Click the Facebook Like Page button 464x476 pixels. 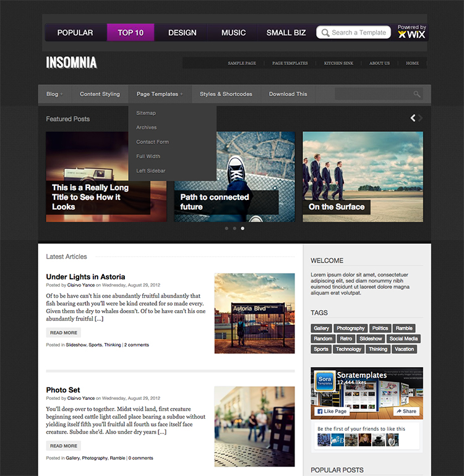(x=332, y=412)
